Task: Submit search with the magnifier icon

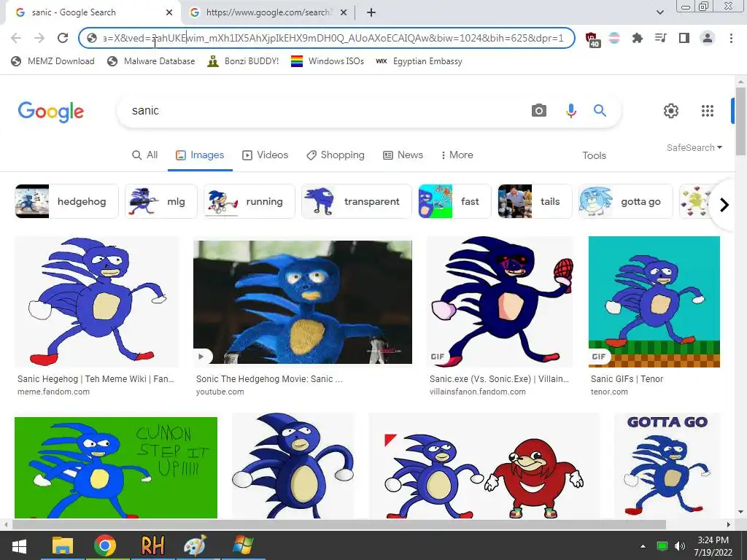Action: tap(600, 111)
